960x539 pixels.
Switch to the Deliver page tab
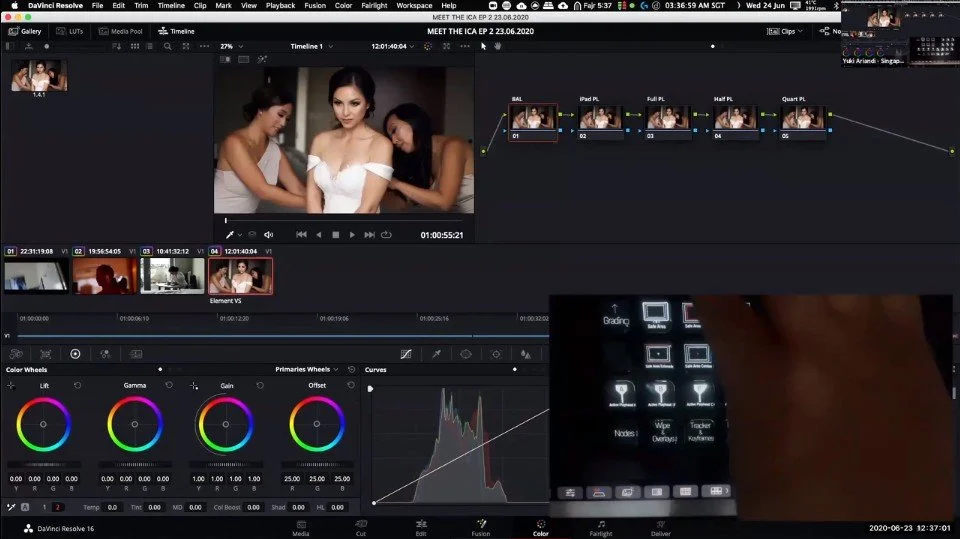coord(661,528)
